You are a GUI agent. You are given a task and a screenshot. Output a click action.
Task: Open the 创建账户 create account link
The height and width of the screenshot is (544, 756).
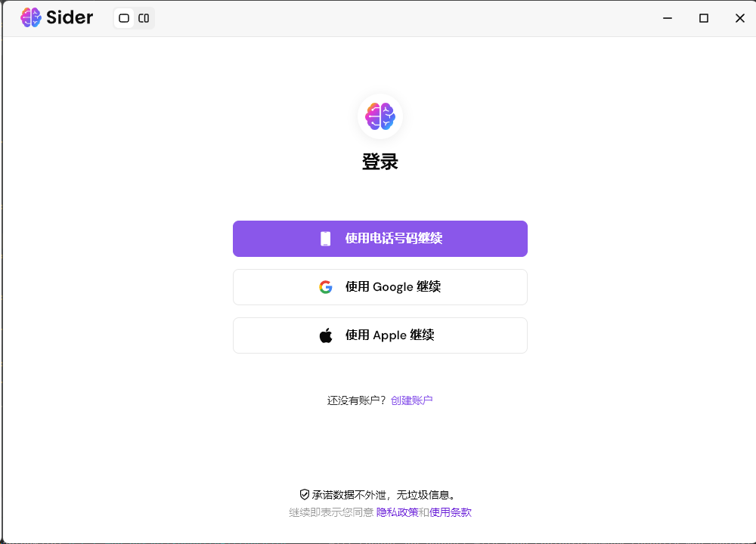[x=411, y=400]
